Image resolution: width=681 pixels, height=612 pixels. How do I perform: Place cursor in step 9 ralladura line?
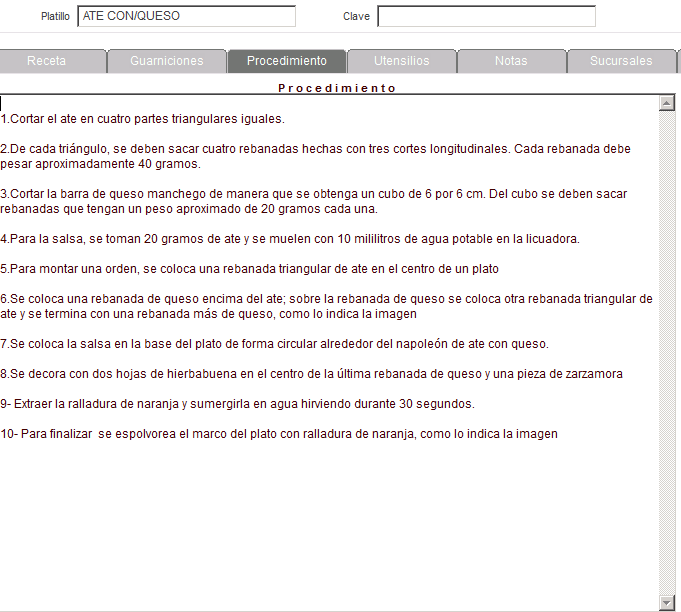click(237, 404)
